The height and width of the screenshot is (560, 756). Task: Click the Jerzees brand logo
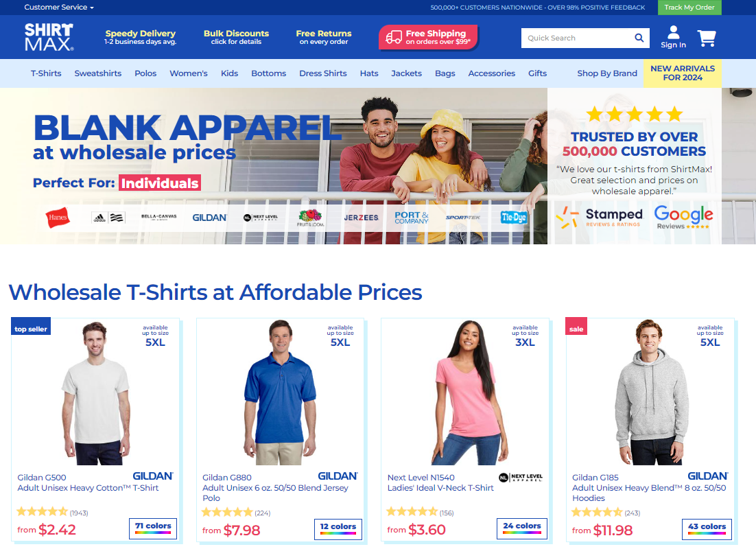point(361,218)
